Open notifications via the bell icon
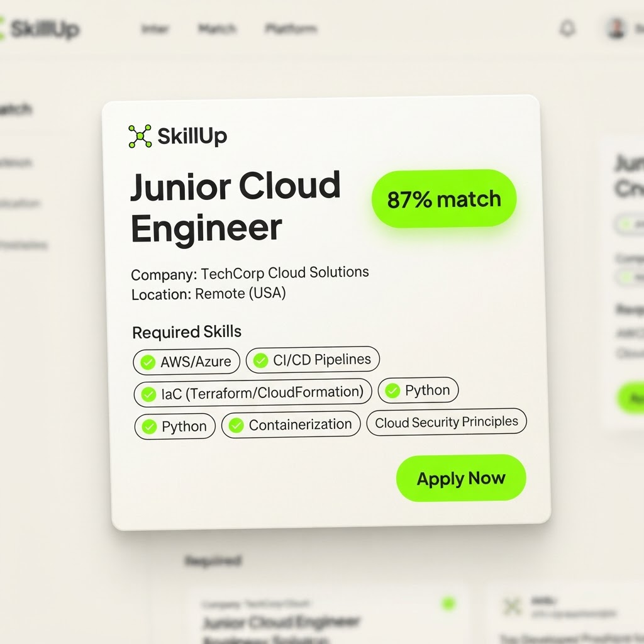 click(x=568, y=29)
